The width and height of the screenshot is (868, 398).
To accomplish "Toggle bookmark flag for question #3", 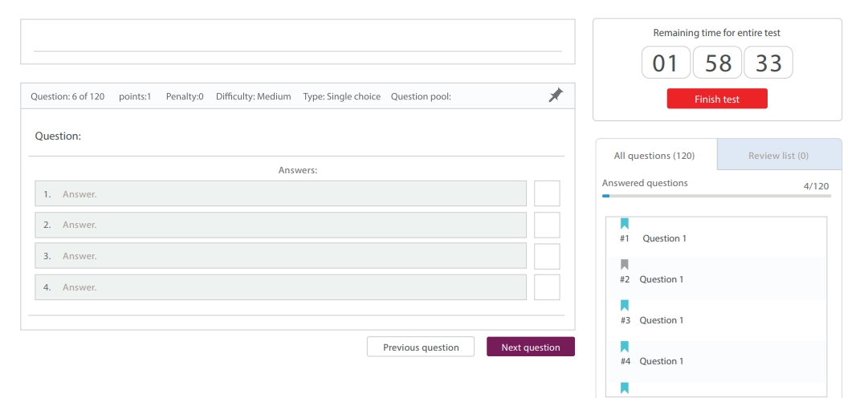I will tap(625, 306).
